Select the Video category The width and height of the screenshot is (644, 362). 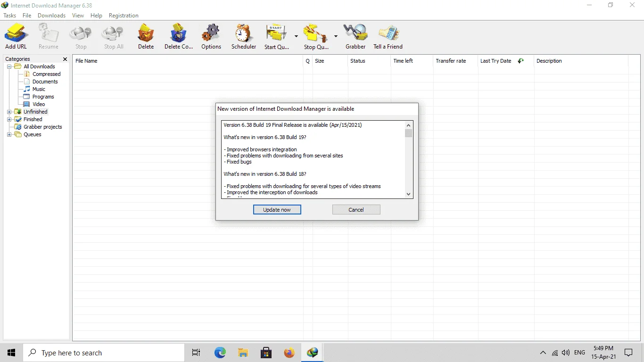coord(39,104)
